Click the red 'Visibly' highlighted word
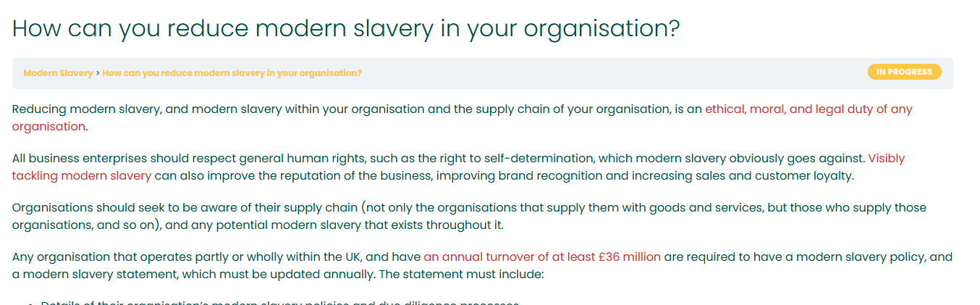Screen dimensions: 980x305 886,158
